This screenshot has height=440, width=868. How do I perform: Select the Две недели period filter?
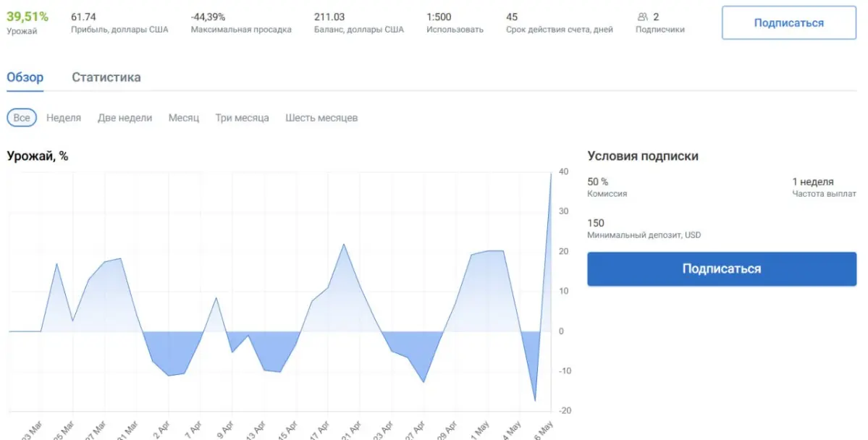(x=125, y=118)
